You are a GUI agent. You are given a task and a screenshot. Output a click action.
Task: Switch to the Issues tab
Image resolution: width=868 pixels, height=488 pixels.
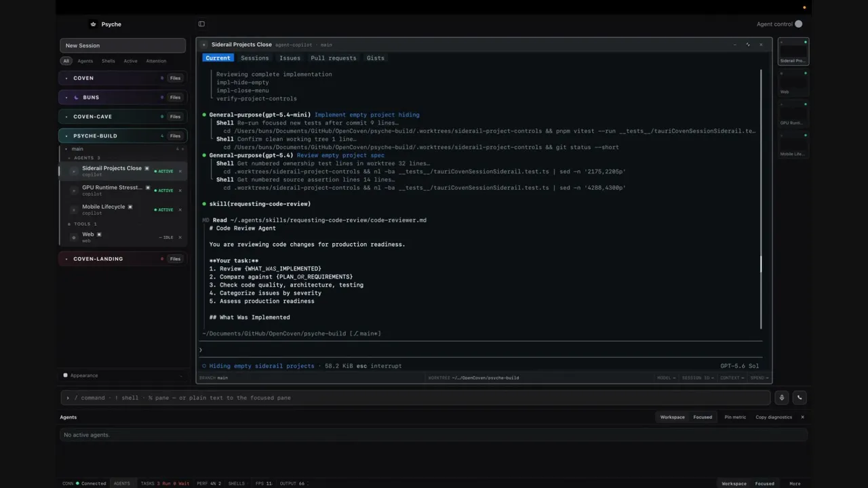290,58
